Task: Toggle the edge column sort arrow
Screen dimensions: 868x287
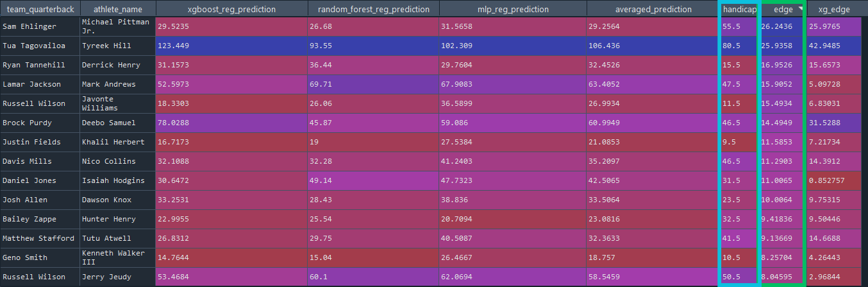Action: point(802,9)
